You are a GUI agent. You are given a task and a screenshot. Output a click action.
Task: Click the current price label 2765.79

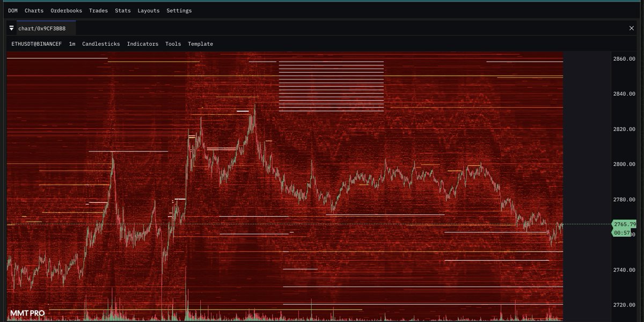624,224
